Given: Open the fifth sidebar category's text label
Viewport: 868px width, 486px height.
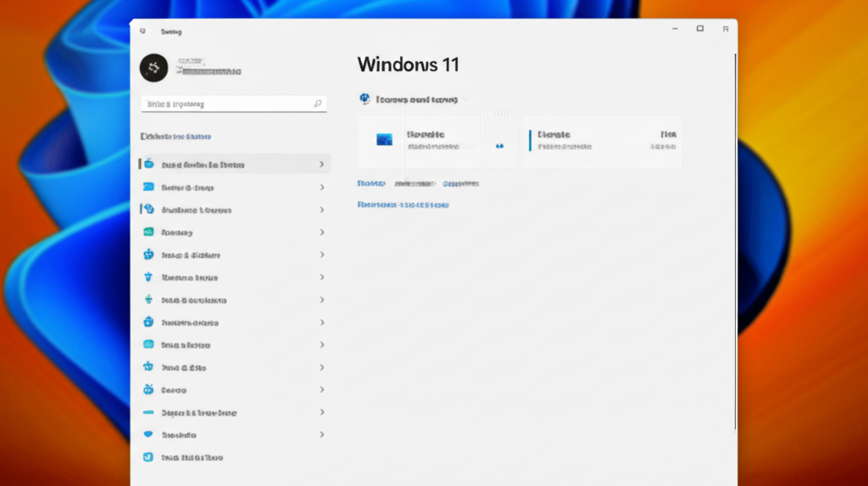Looking at the screenshot, I should tap(190, 254).
